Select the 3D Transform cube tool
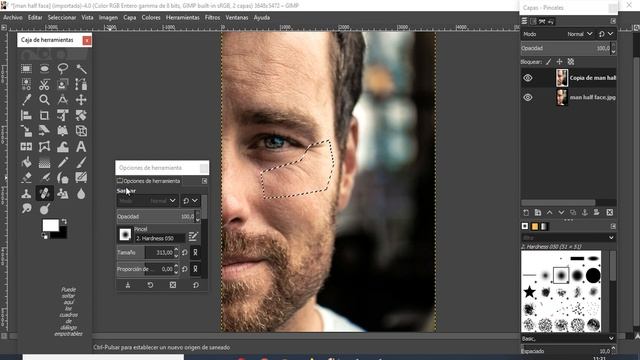Viewport: 640px width, 360px height. tap(81, 131)
